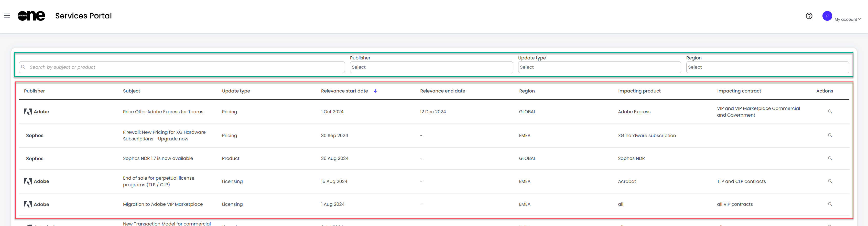This screenshot has width=868, height=226.
Task: Open the help question mark icon
Action: [809, 16]
